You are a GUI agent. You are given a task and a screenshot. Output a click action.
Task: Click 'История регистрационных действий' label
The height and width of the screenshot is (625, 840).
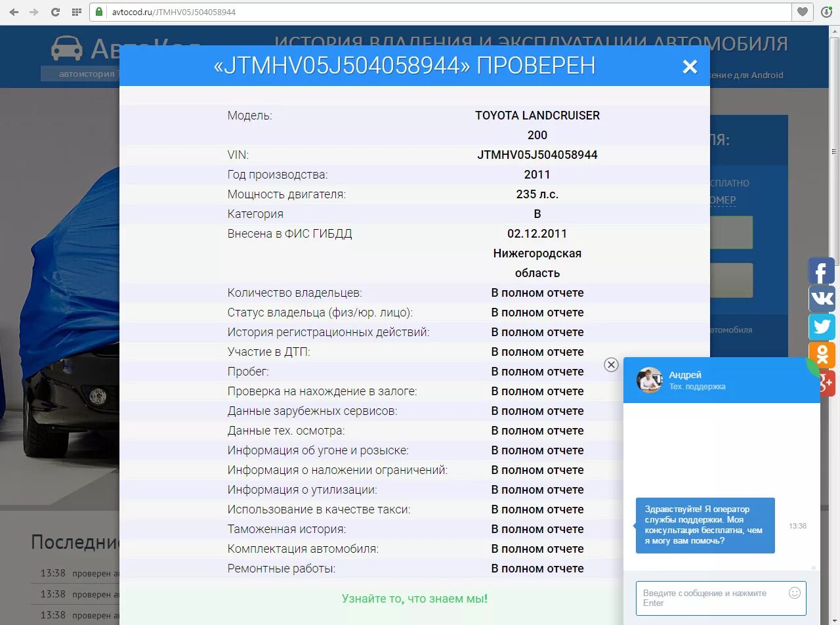tap(328, 332)
